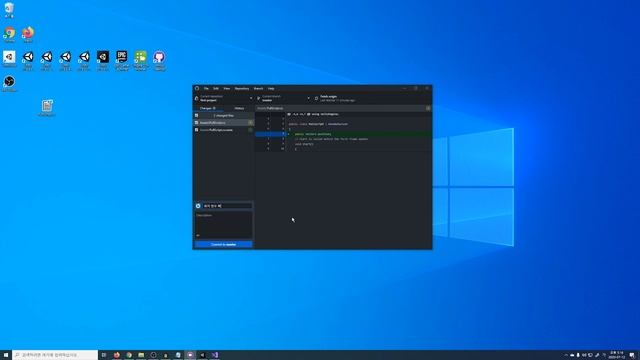Open the File menu in GitHub Desktop
This screenshot has width=640, height=360.
pyautogui.click(x=206, y=89)
